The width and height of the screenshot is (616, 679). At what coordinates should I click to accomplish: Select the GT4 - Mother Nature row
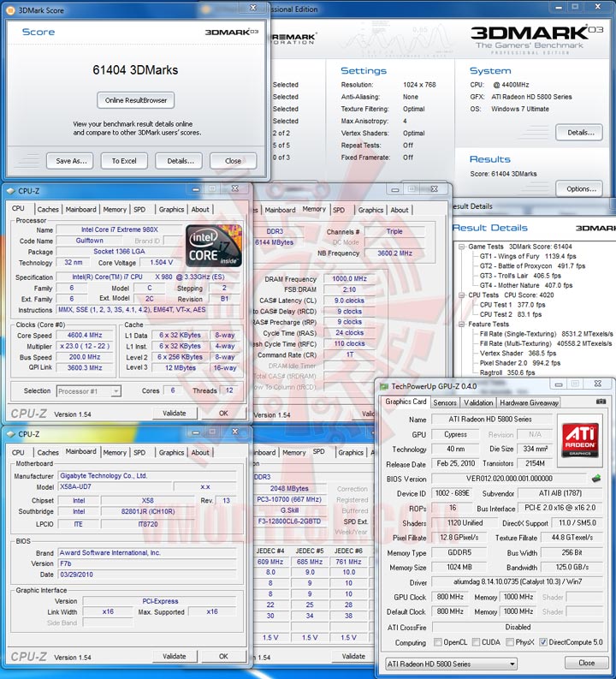[x=525, y=285]
